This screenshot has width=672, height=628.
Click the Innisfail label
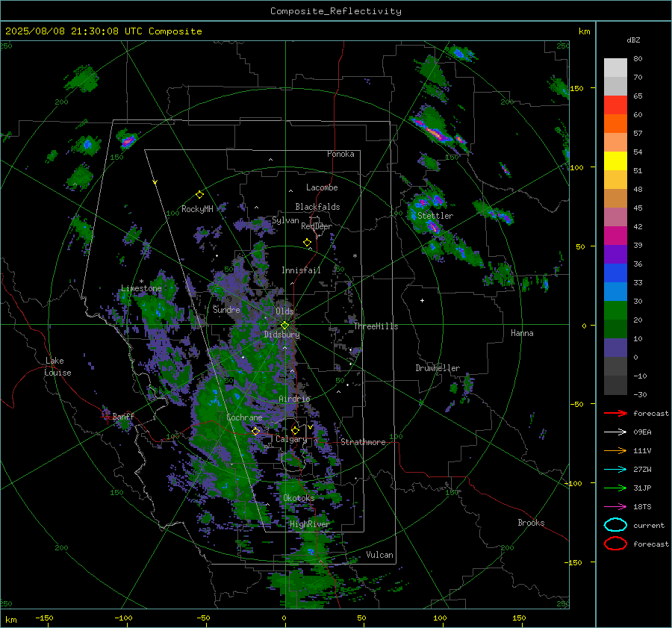coord(301,270)
